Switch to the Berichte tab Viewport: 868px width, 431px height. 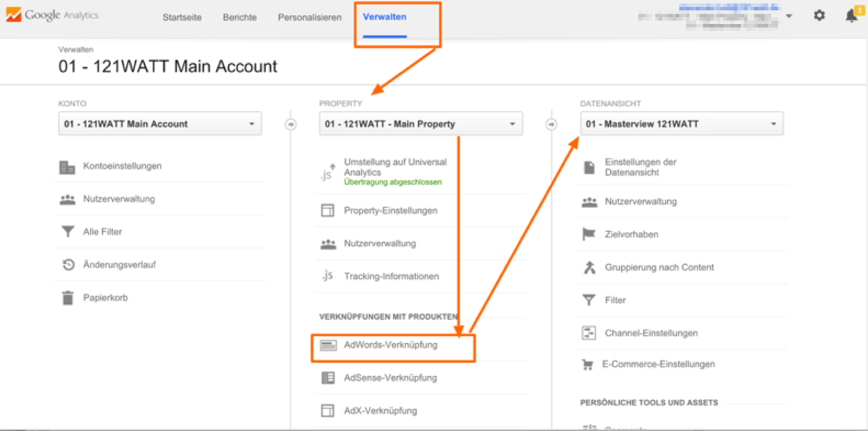[240, 18]
